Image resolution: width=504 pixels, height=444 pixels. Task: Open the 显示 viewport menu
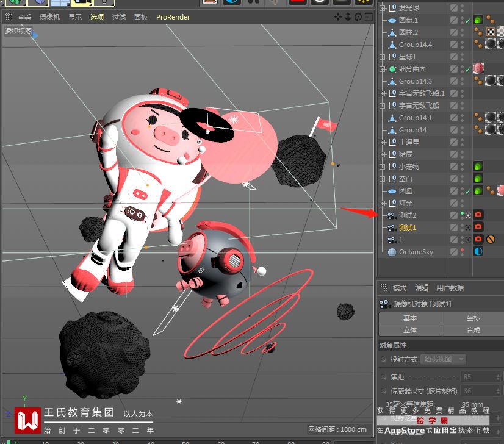click(x=75, y=17)
